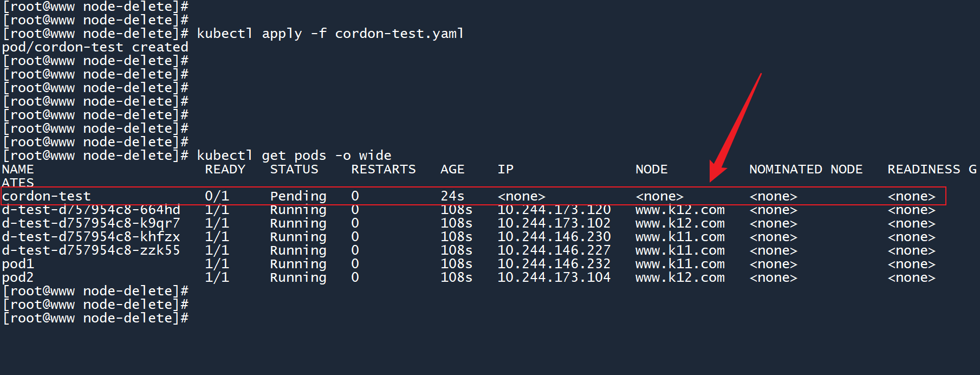Click the 'pod/cordon-test created' output line
The image size is (980, 375).
click(95, 47)
